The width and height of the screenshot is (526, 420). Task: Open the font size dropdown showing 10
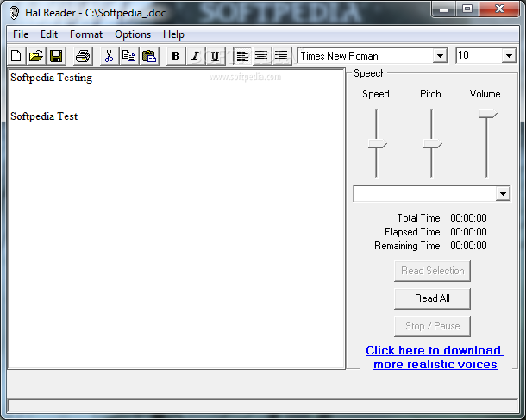[x=509, y=56]
